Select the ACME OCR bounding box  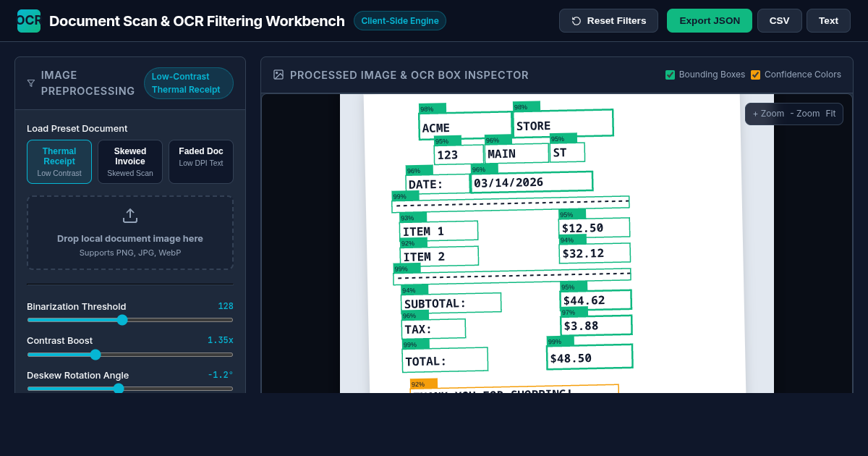click(466, 125)
